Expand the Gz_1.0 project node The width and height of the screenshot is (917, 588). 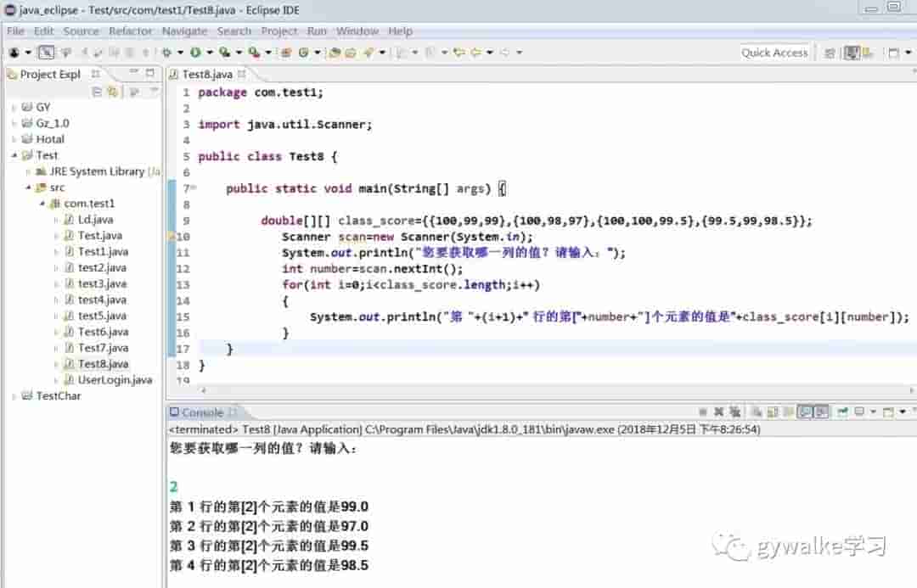pos(14,123)
